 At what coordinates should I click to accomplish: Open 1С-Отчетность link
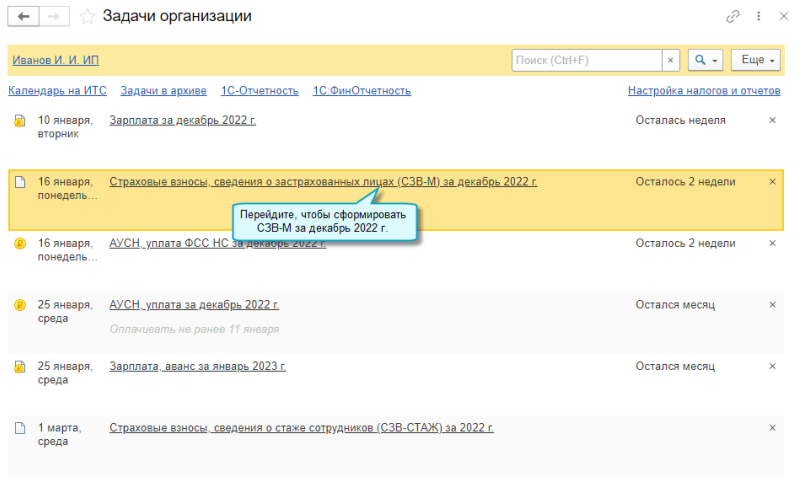259,91
